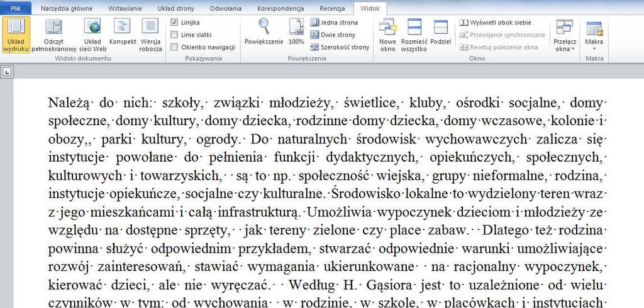Click the word "infrastrukturą" in the text
The height and width of the screenshot is (308, 644).
point(259,212)
